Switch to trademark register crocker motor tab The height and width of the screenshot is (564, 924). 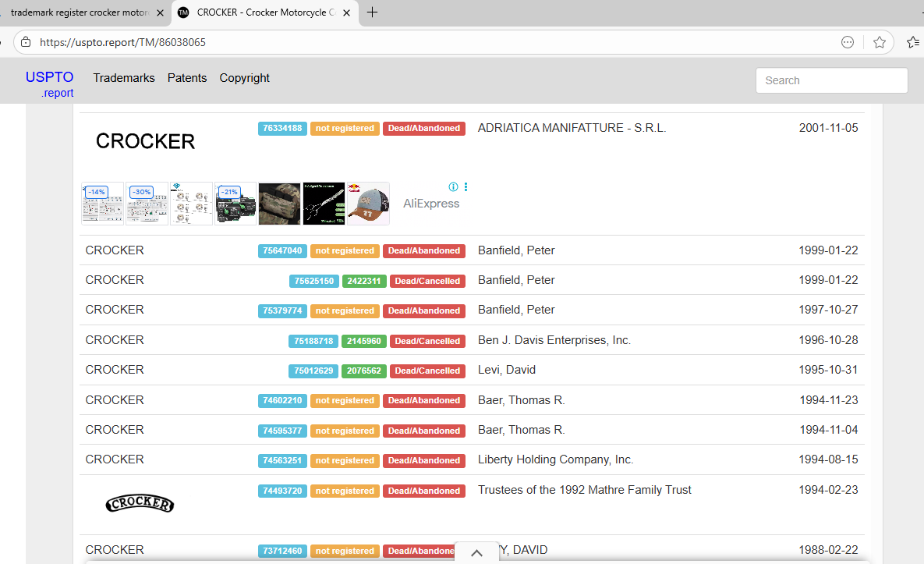click(x=80, y=12)
